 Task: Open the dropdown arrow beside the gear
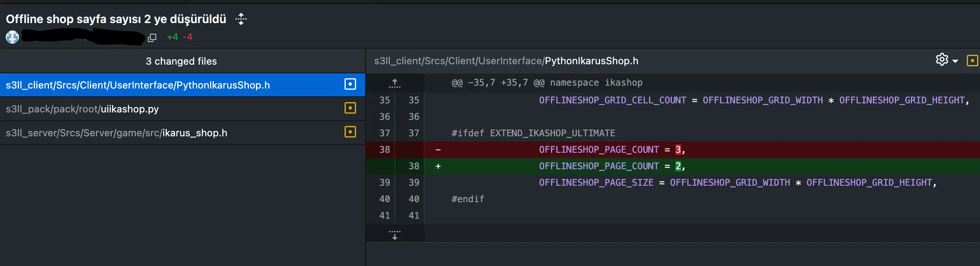955,61
